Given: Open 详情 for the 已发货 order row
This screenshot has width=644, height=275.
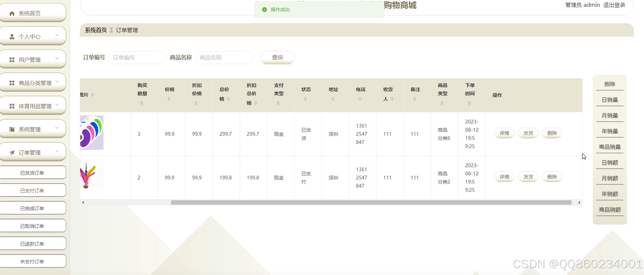Looking at the screenshot, I should tap(504, 133).
